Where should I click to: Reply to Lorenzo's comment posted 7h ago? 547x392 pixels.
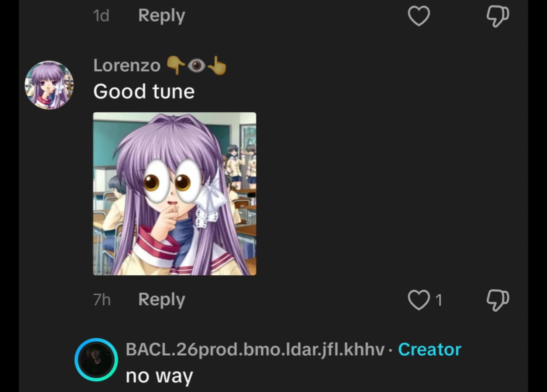click(x=162, y=299)
